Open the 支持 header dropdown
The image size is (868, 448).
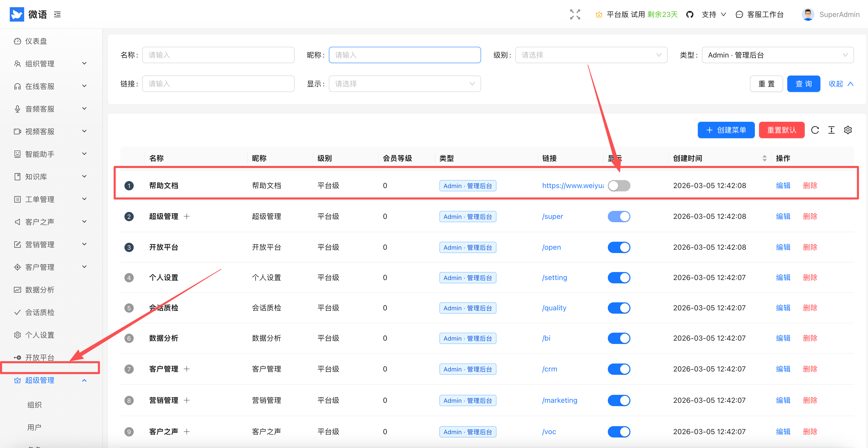(714, 14)
